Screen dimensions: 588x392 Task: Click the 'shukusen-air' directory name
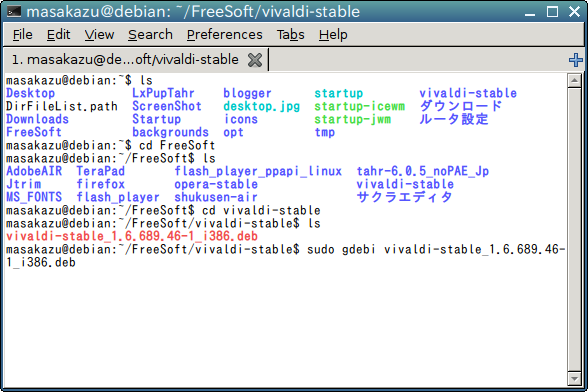216,197
